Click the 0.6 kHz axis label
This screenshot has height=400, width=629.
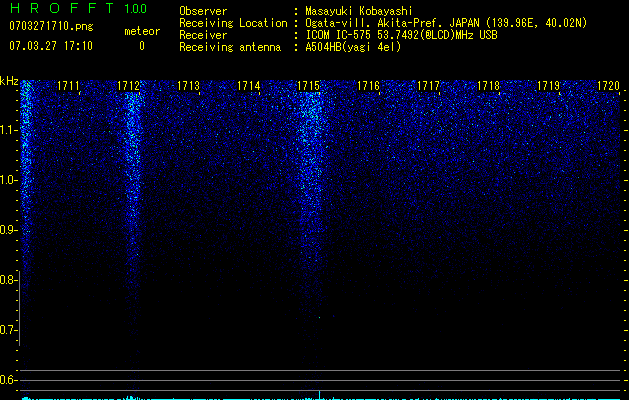[x=8, y=380]
